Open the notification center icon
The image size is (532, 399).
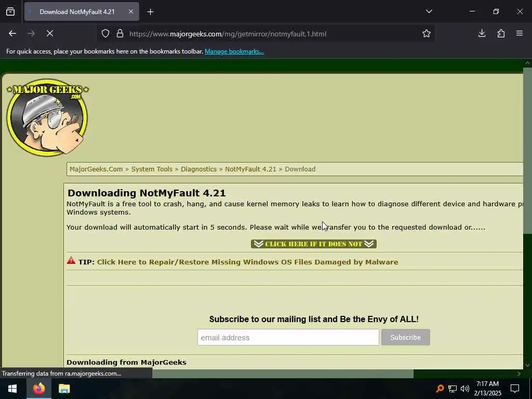pos(515,389)
